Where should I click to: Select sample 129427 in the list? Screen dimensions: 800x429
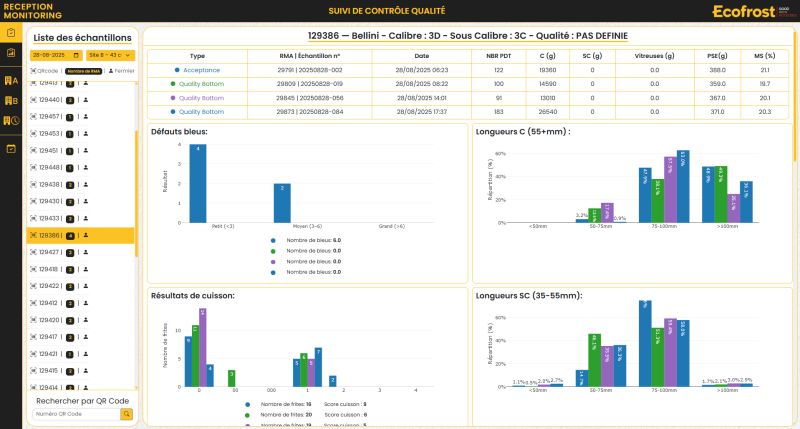(x=49, y=252)
